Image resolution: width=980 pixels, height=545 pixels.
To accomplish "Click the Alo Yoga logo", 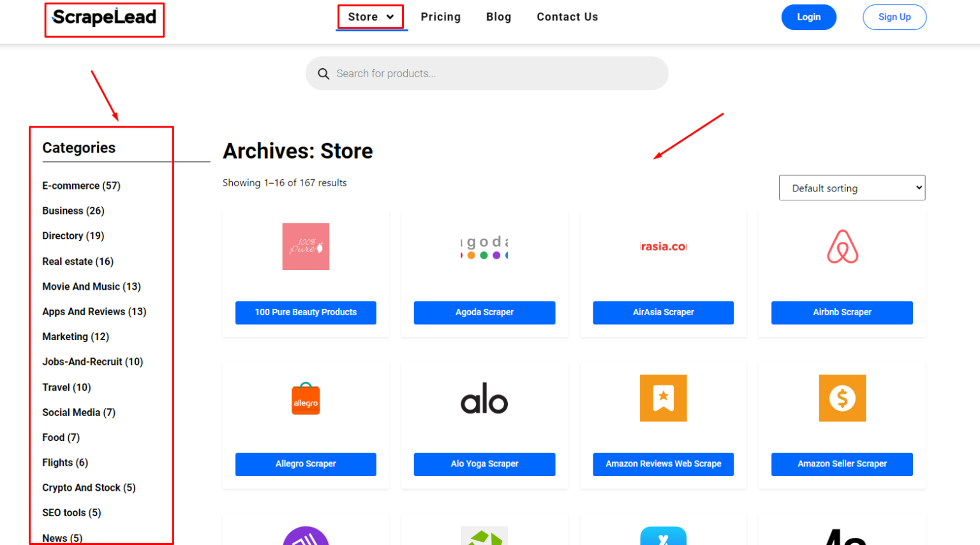I will tap(484, 398).
